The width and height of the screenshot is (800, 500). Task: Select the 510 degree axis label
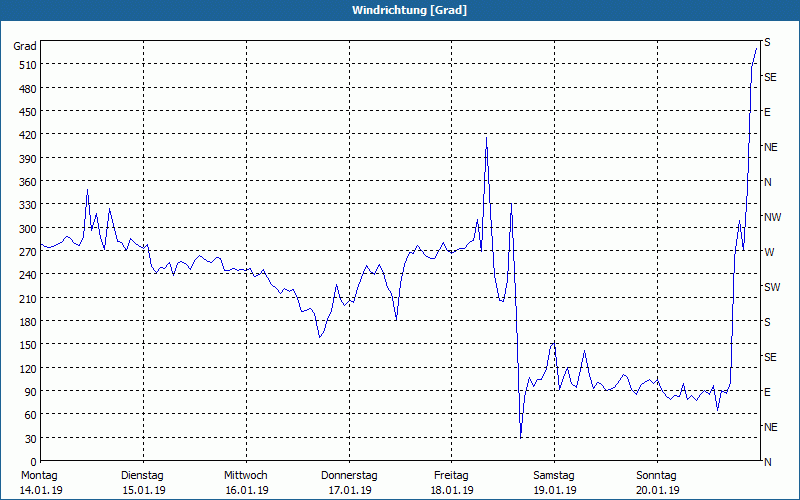[x=29, y=65]
